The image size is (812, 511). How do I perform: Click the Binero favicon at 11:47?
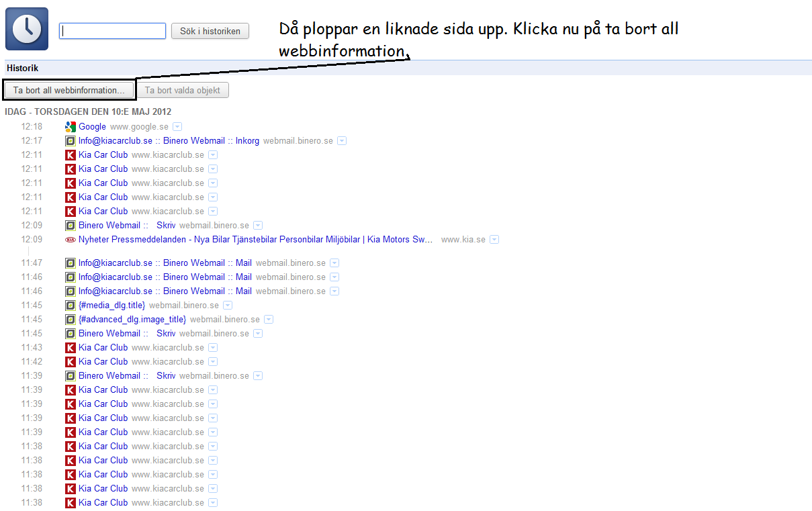click(x=70, y=263)
